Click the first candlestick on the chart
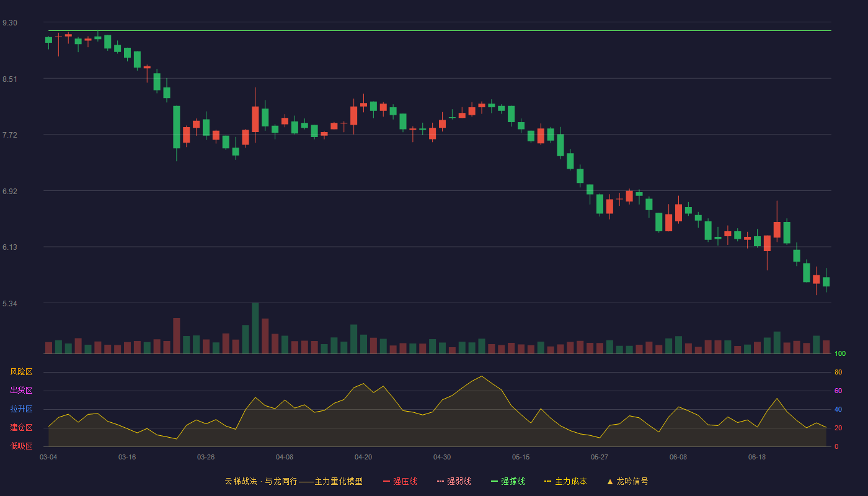868x496 pixels. [48, 41]
